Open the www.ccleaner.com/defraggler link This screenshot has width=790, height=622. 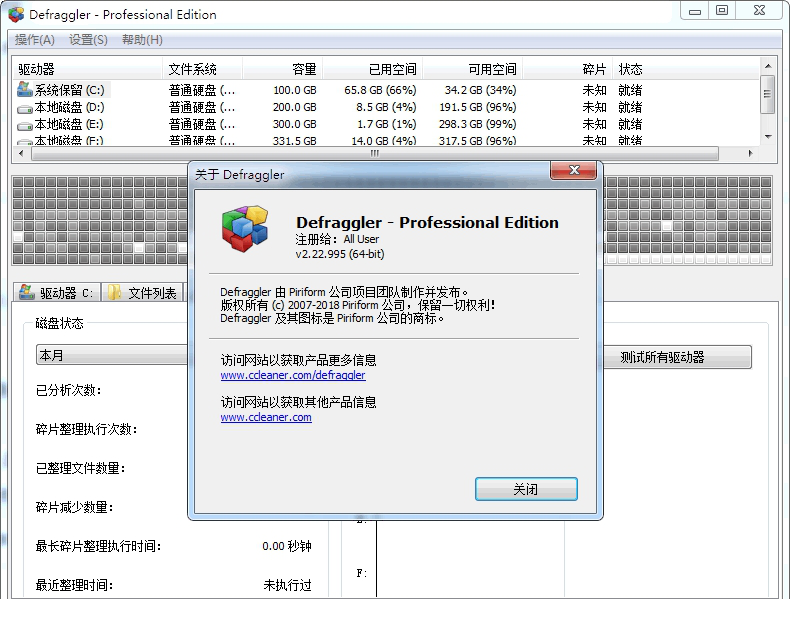(293, 375)
